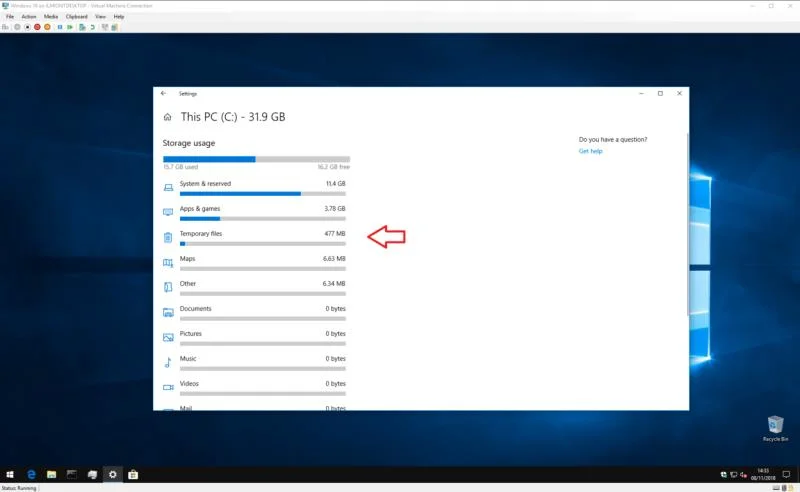
Task: Click 'Do you have a question?' text
Action: click(x=613, y=139)
